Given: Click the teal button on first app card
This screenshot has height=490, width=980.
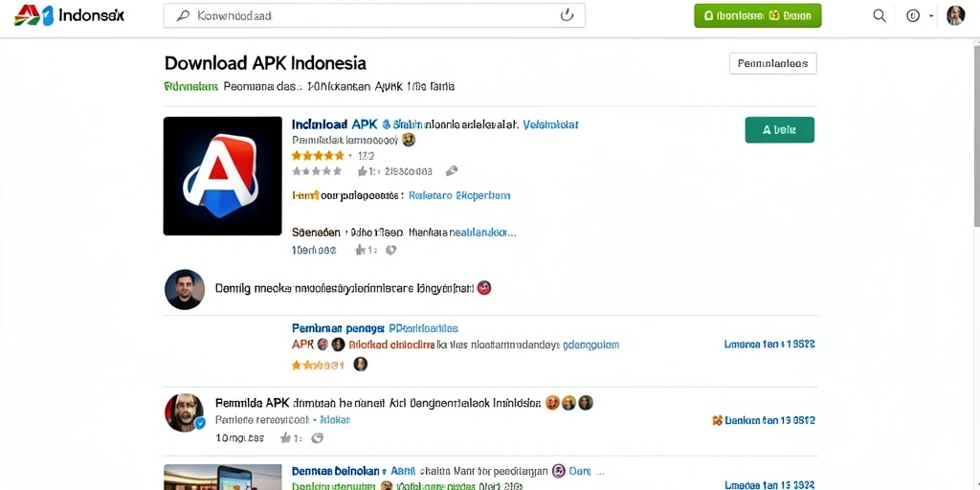Looking at the screenshot, I should click(779, 130).
